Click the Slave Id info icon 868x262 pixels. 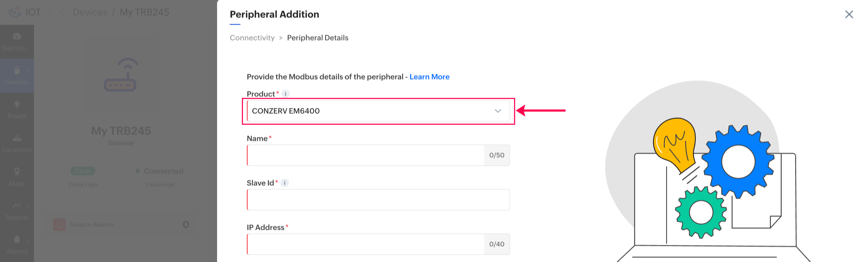tap(285, 183)
